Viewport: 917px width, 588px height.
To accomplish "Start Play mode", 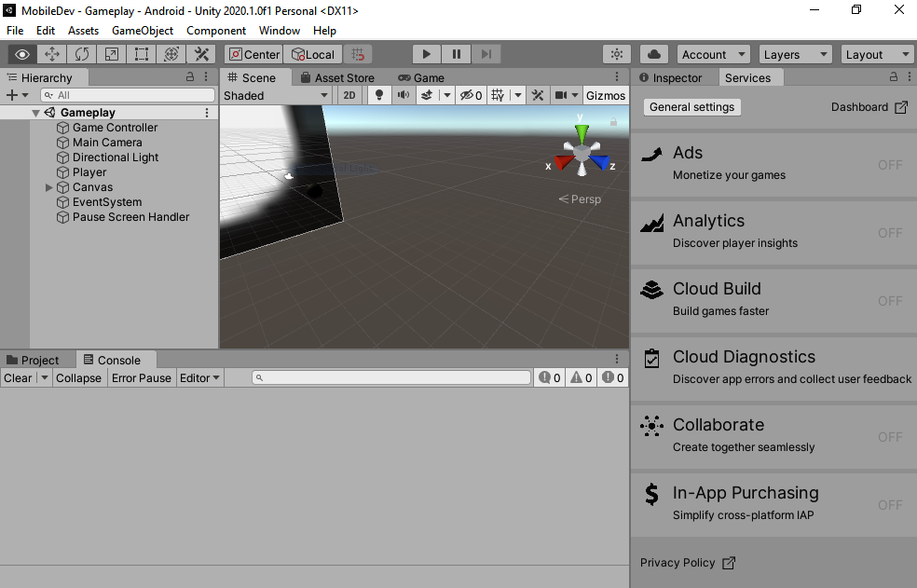I will 426,54.
